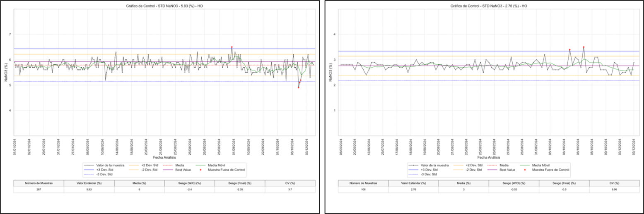
Task: Click 'Sesgo (W/O) (%)' header in left table
Action: 189,183
